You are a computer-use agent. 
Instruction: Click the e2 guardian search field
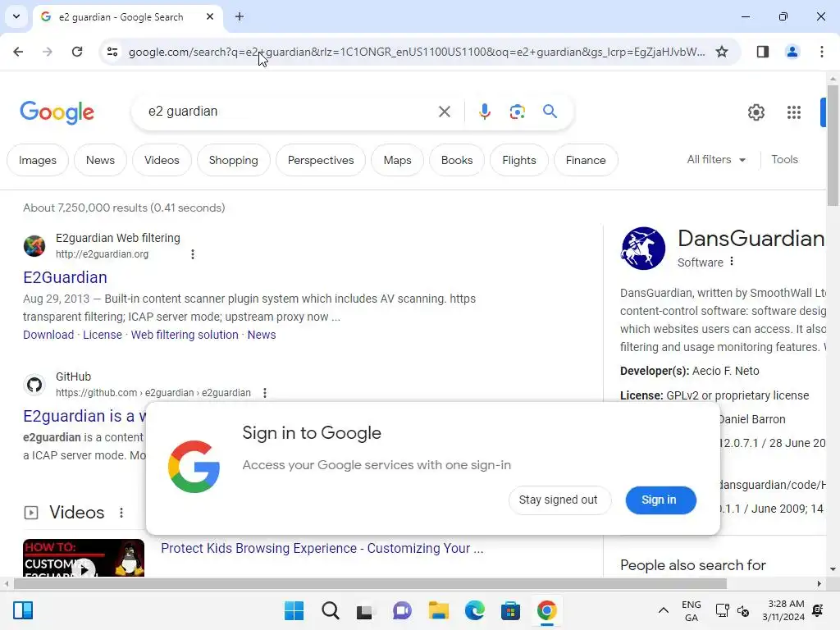(290, 112)
